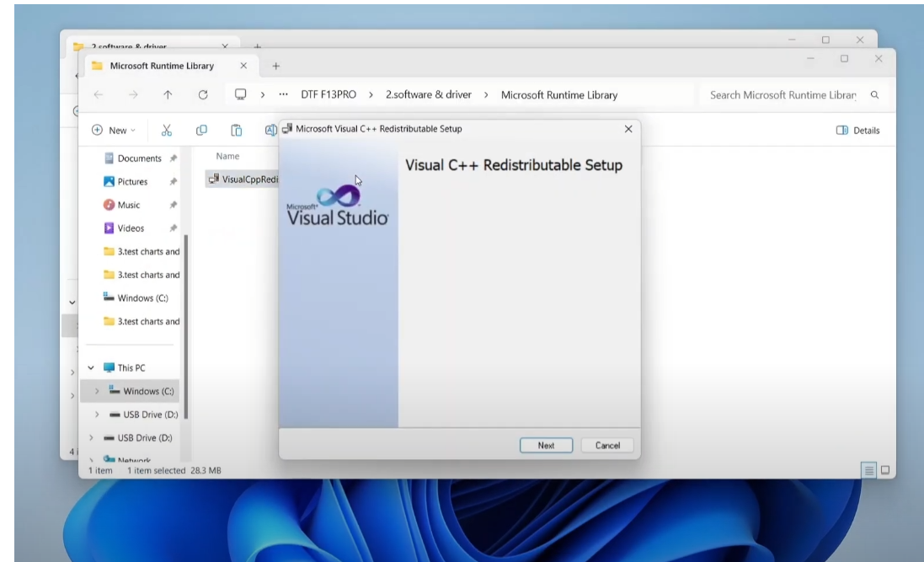924x562 pixels.
Task: Click the Paste clipboard icon
Action: 237,131
